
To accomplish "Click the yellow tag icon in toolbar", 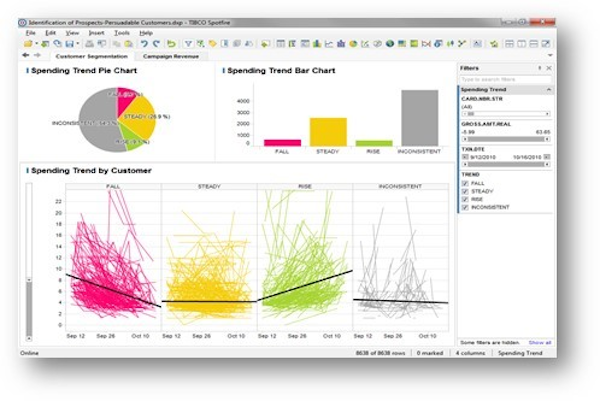I will tap(212, 44).
